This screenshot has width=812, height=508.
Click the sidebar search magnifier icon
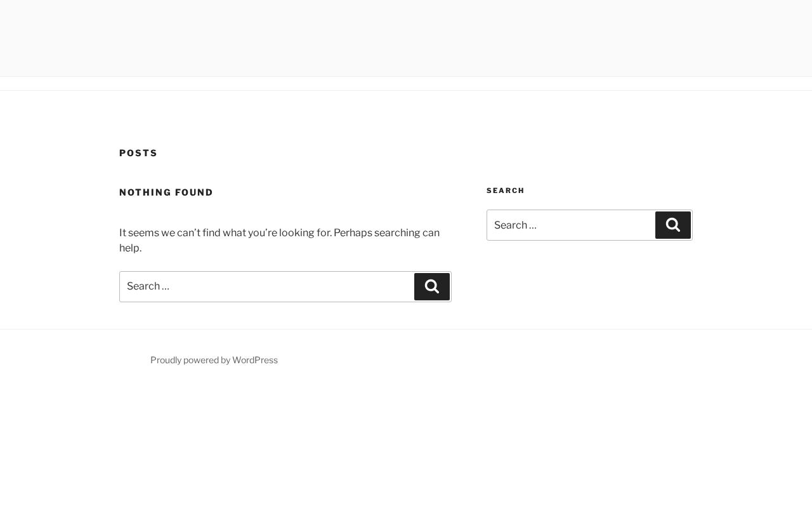(673, 225)
